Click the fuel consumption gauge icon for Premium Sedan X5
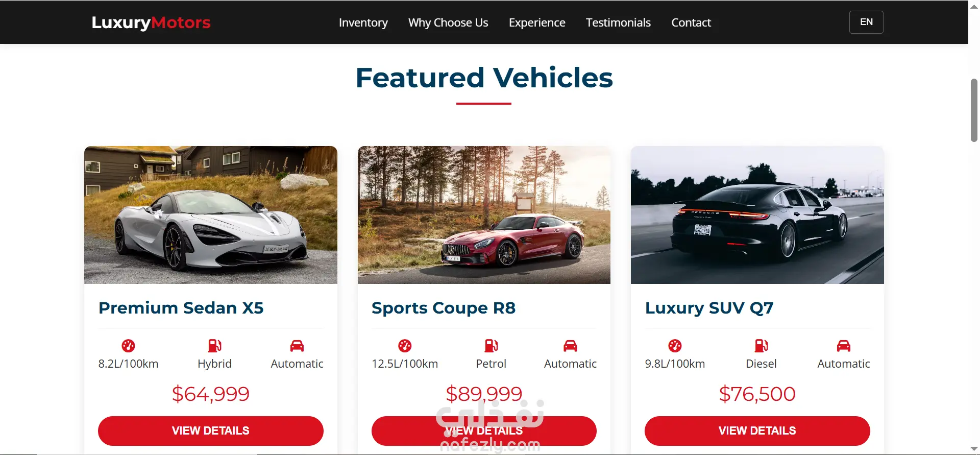Screen dimensions: 980x455 tap(128, 346)
